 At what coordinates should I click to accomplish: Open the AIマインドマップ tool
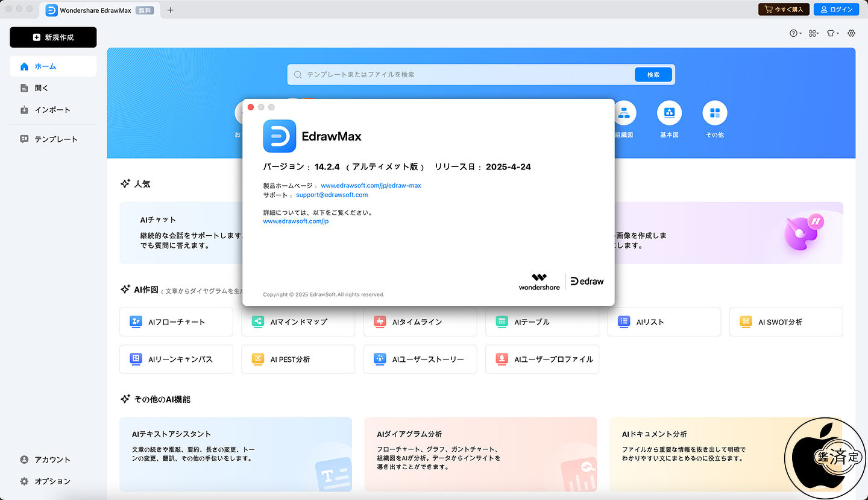tap(298, 322)
